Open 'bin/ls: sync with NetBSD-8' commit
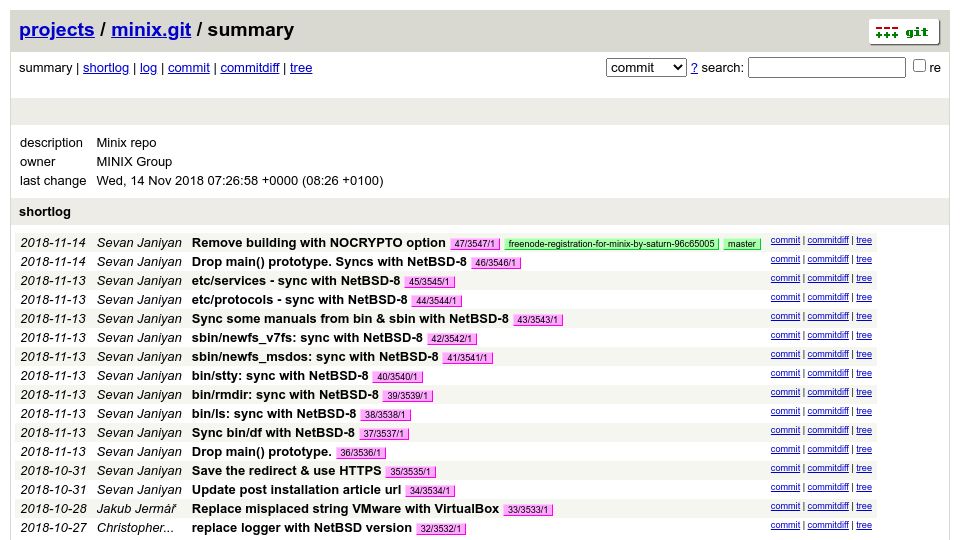 274,414
